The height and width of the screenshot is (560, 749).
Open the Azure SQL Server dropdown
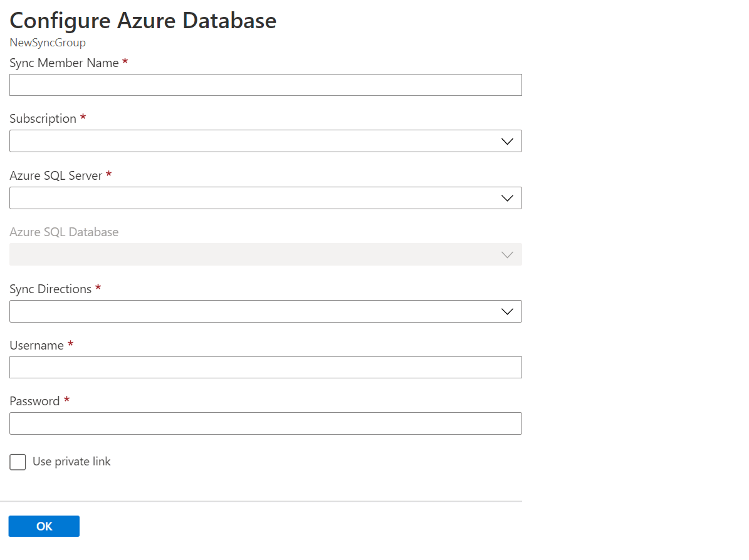265,197
